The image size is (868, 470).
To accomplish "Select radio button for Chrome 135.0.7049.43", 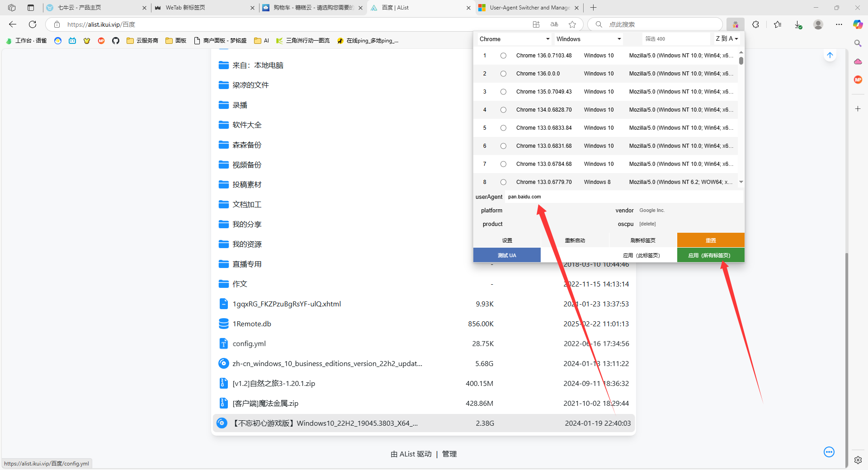I will pos(503,92).
